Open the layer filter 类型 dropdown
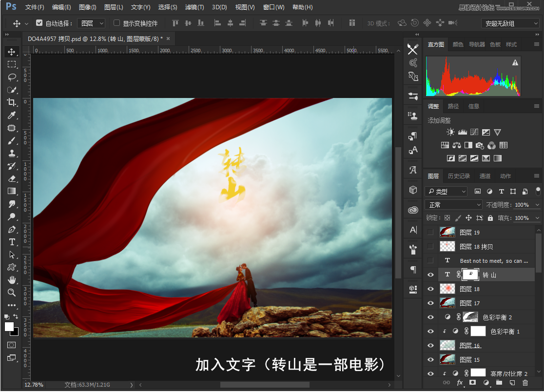This screenshot has width=544, height=392. point(446,192)
